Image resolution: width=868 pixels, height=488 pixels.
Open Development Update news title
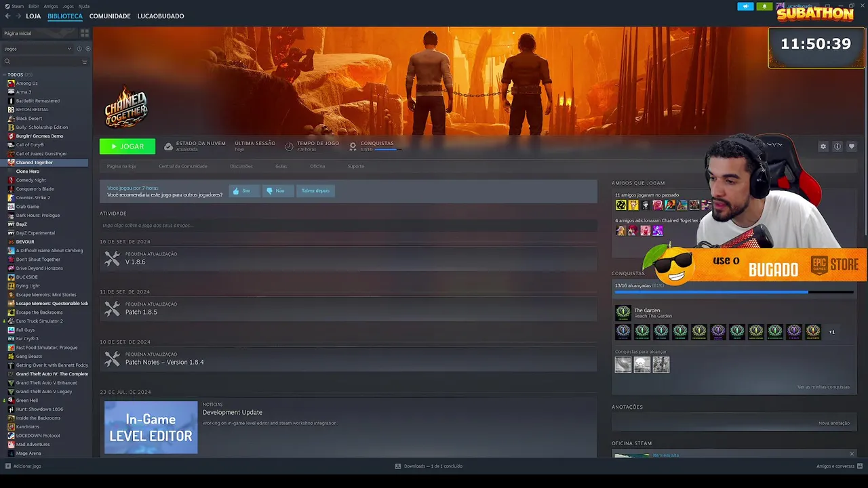[233, 412]
